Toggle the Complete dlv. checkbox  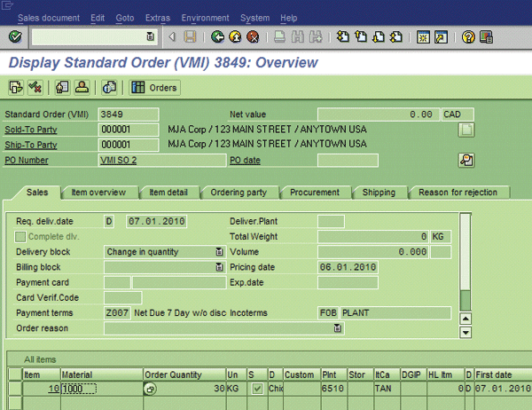[x=21, y=237]
